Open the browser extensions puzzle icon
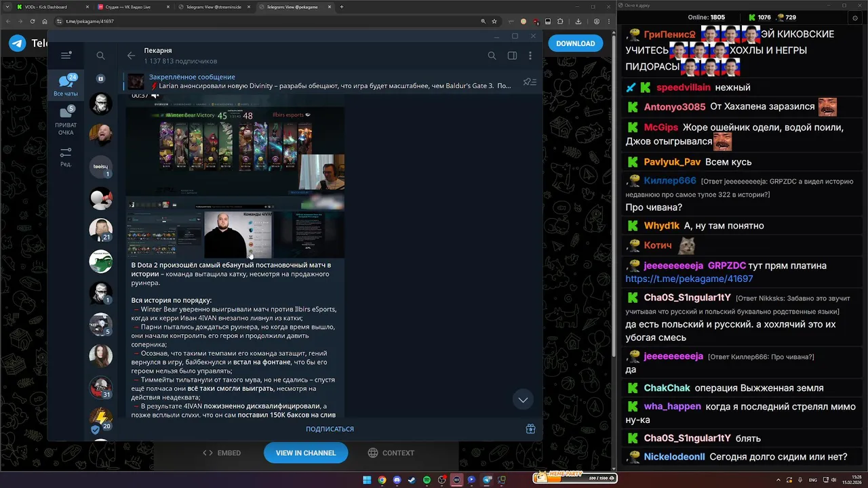The image size is (868, 488). [559, 21]
